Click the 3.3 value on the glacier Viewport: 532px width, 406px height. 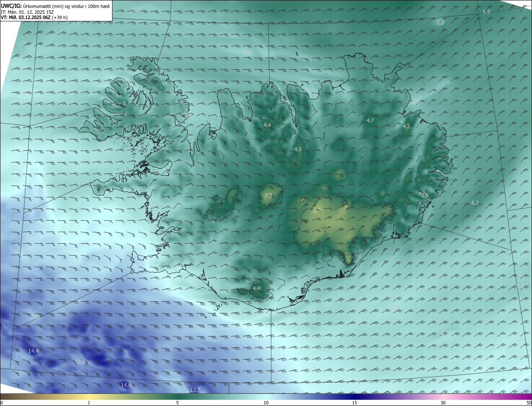[x=268, y=195]
